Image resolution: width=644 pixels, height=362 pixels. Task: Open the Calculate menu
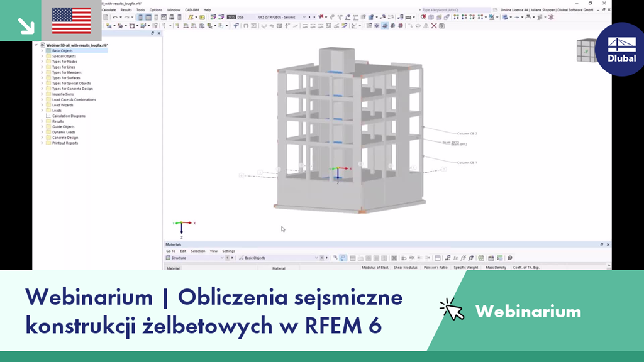(109, 10)
